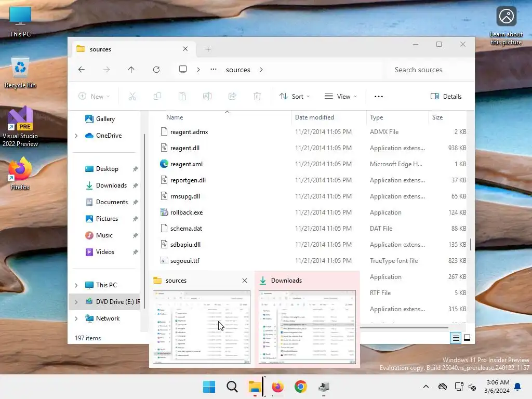Go back with the left arrow

coord(82,70)
